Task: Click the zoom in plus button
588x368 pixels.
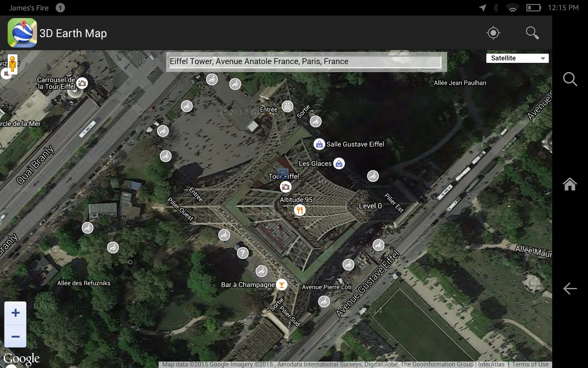Action: click(x=15, y=313)
